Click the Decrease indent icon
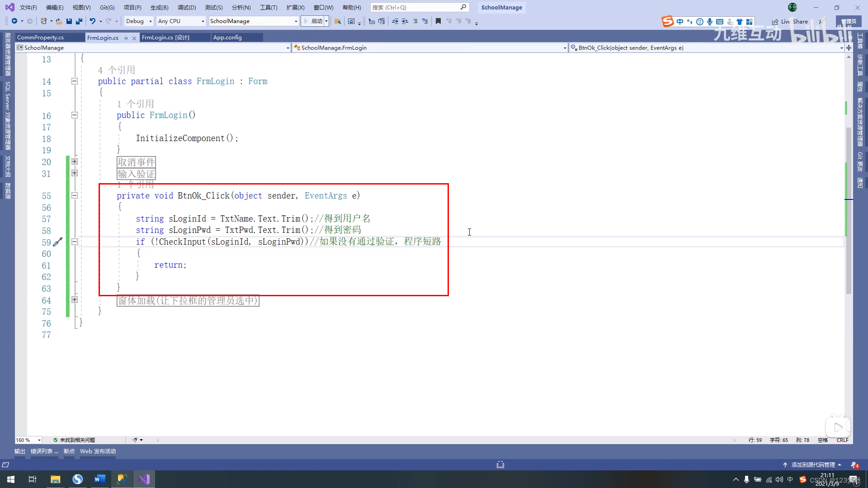 click(x=395, y=21)
